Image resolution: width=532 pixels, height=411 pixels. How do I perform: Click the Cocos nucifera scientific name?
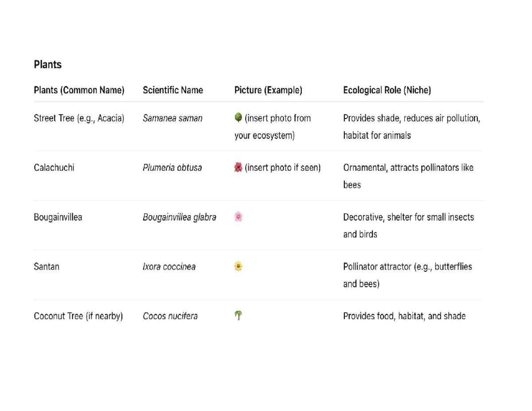pos(170,316)
